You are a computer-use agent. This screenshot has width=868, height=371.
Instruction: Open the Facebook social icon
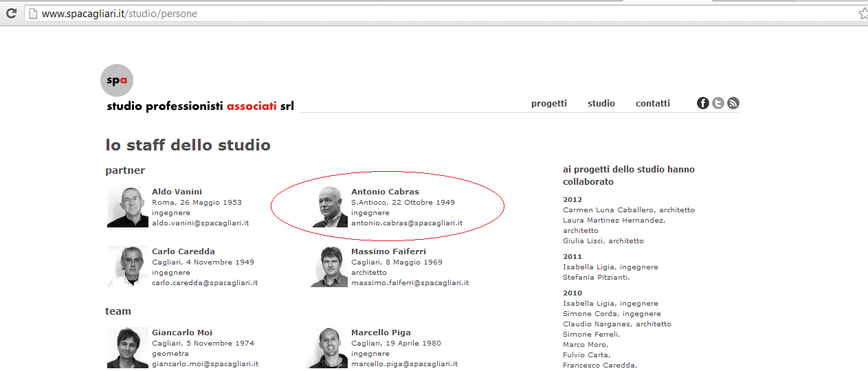(x=703, y=103)
